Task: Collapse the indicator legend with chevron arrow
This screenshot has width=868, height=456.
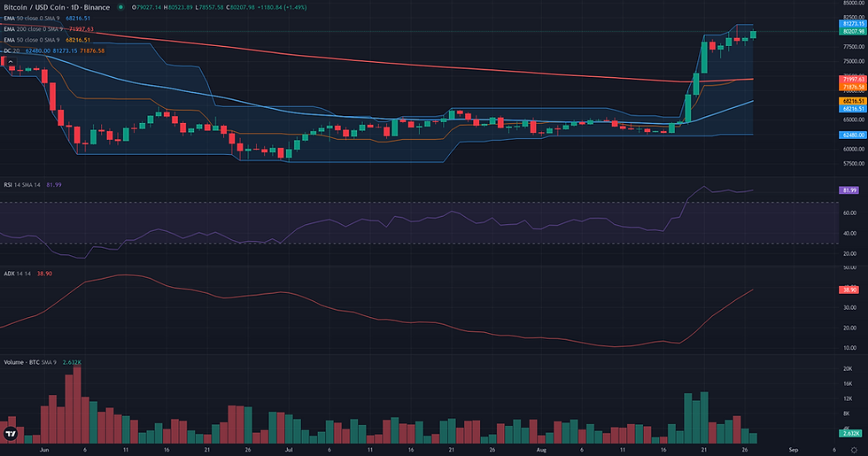Action: pyautogui.click(x=11, y=62)
